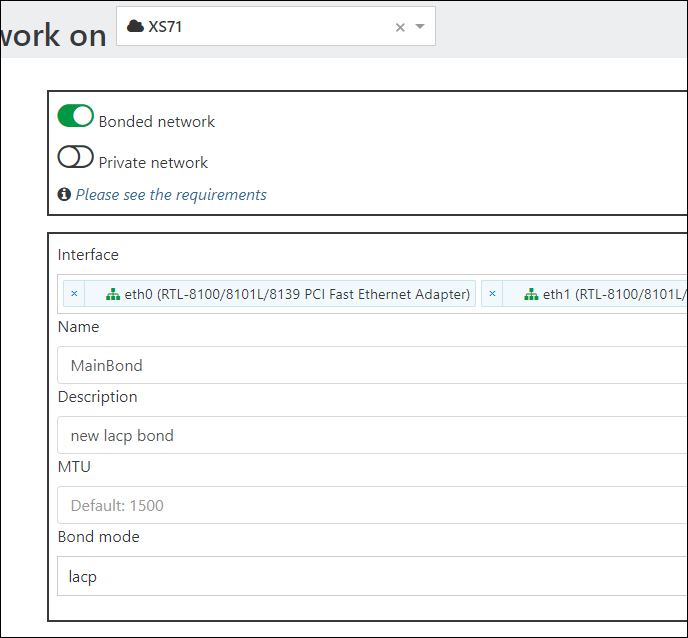The height and width of the screenshot is (638, 688).
Task: Remove eth1 from selected interfaces
Action: (x=492, y=294)
